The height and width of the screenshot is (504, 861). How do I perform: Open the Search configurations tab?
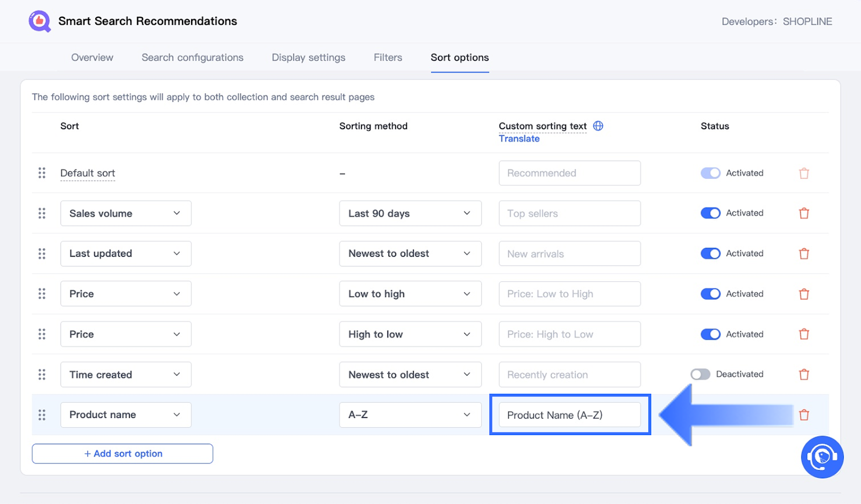(x=192, y=58)
